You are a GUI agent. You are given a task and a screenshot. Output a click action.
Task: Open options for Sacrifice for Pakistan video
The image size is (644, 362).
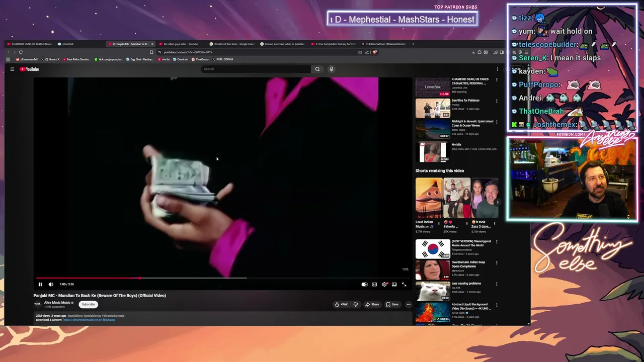(x=497, y=101)
